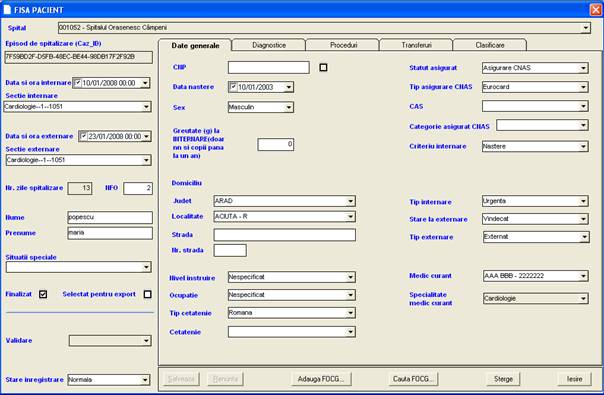
Task: Expand the Validare dropdown
Action: [x=146, y=341]
